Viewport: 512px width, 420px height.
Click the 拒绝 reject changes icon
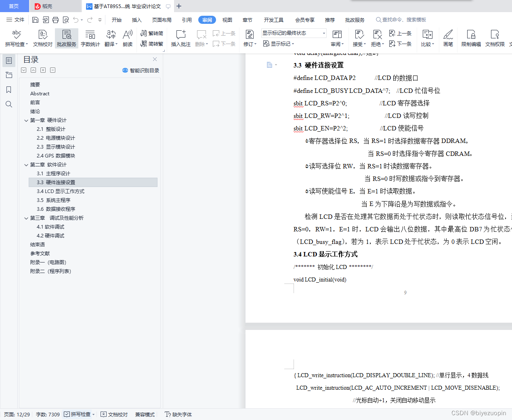point(377,35)
